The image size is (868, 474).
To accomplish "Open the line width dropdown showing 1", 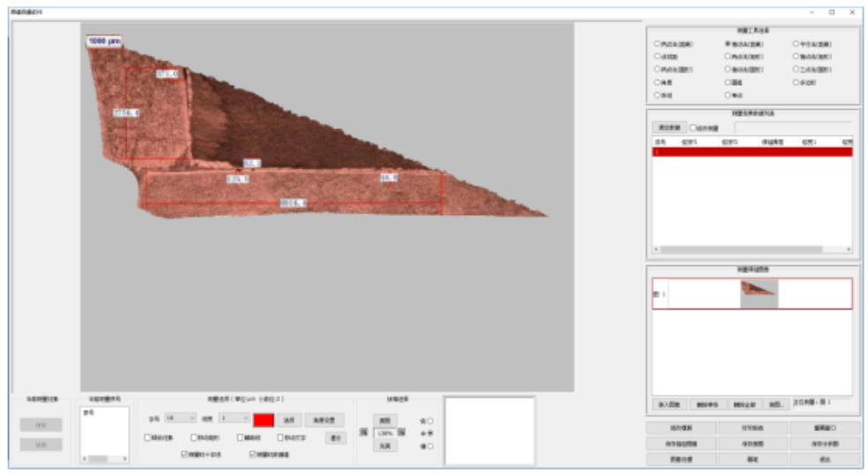I will point(234,417).
